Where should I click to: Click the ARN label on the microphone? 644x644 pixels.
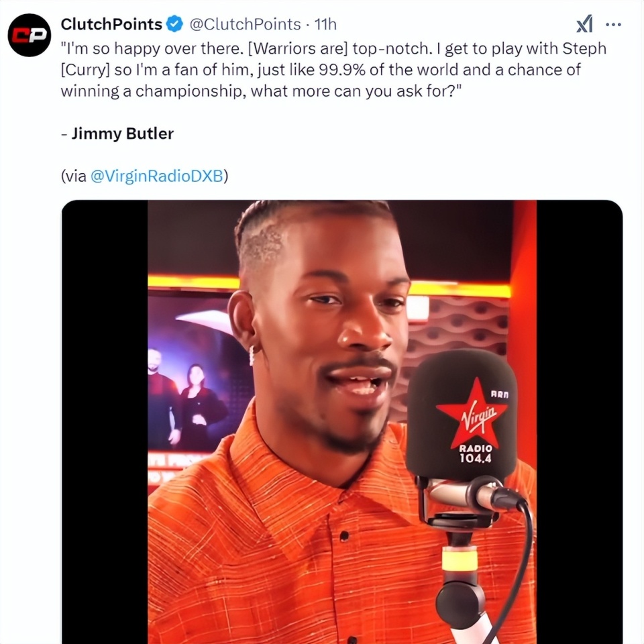(x=500, y=394)
